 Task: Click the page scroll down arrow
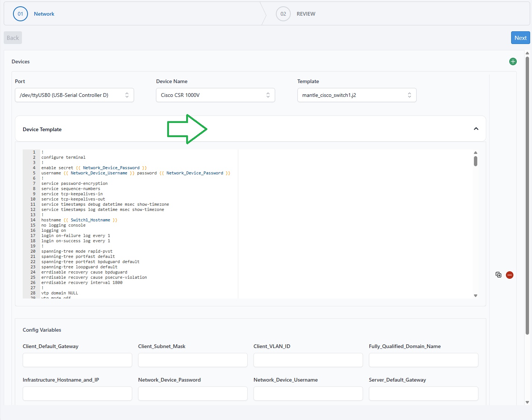click(x=527, y=402)
